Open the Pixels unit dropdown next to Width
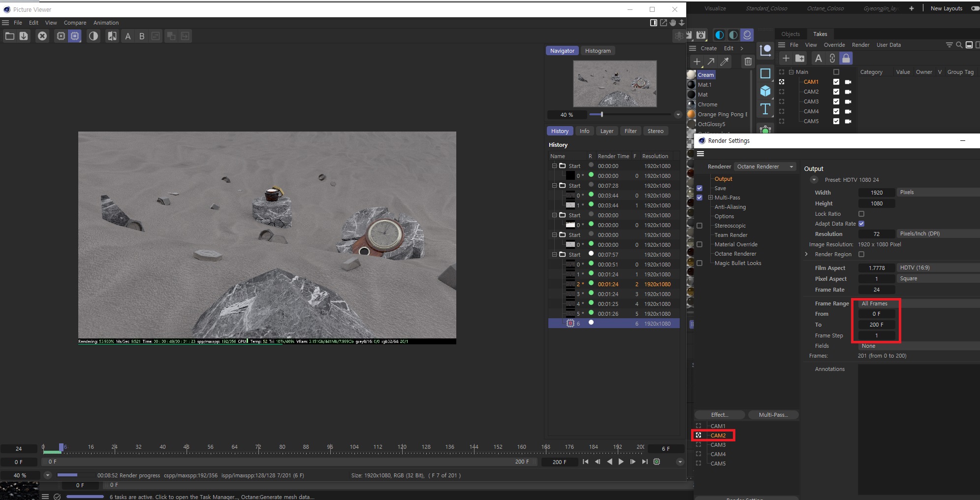980x500 pixels. coord(938,192)
